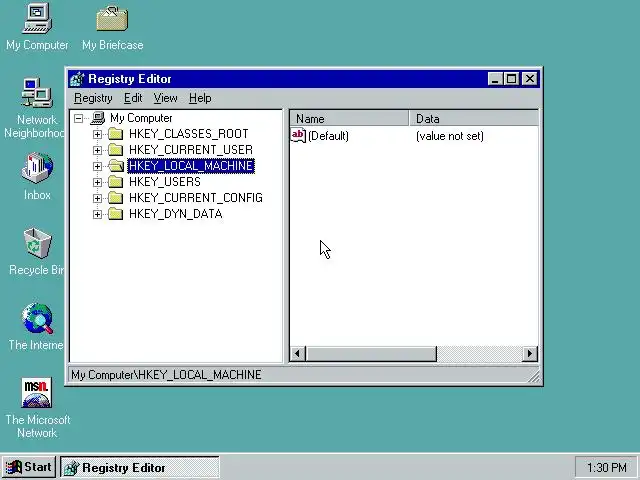The width and height of the screenshot is (640, 480).
Task: Open the Edit menu
Action: pos(133,98)
